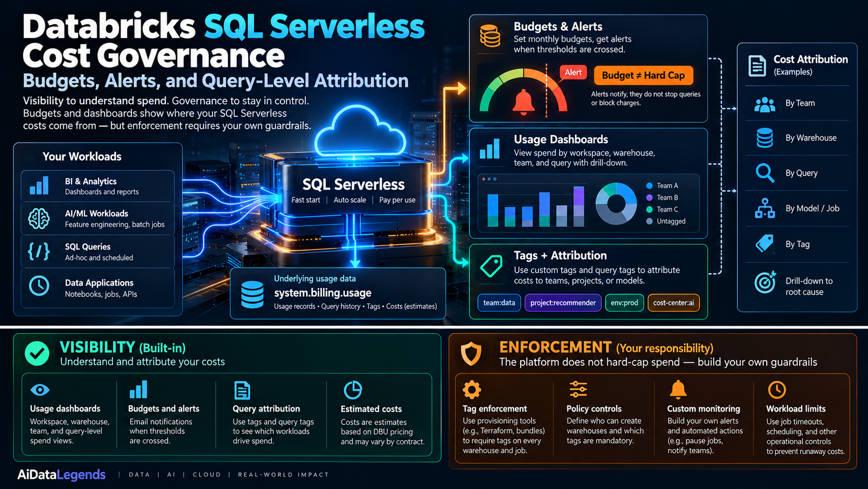
Task: Click the SQL Queries curly braces icon
Action: coord(39,252)
